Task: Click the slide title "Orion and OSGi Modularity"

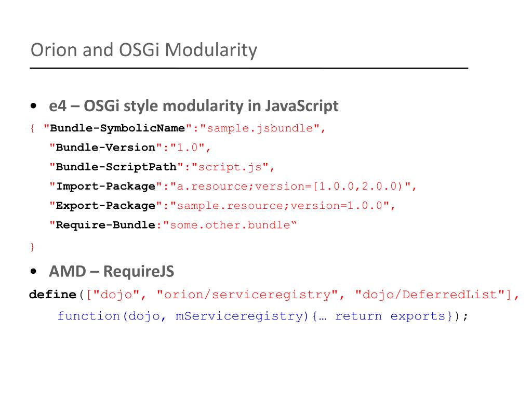Action: (x=144, y=50)
